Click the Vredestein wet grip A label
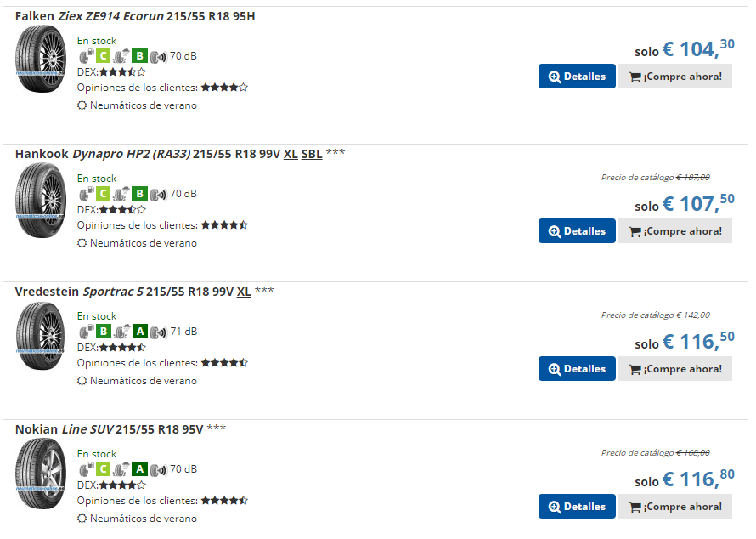 tap(139, 332)
